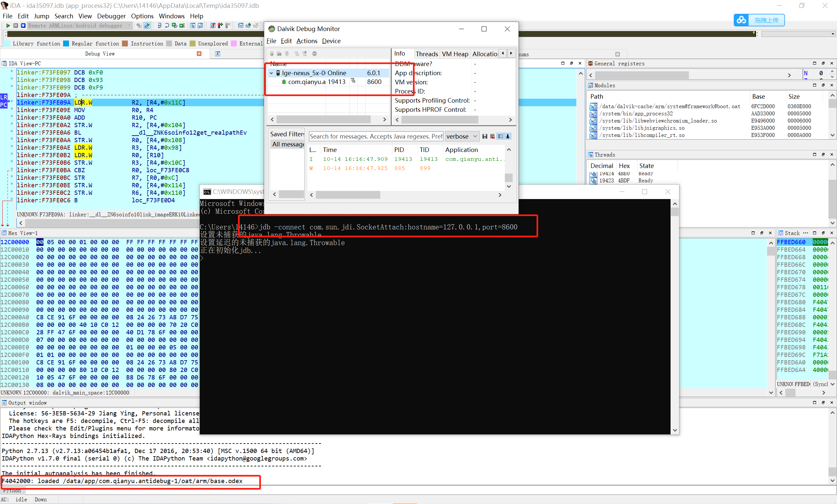
Task: Open the Windows menu in IDA
Action: click(172, 16)
